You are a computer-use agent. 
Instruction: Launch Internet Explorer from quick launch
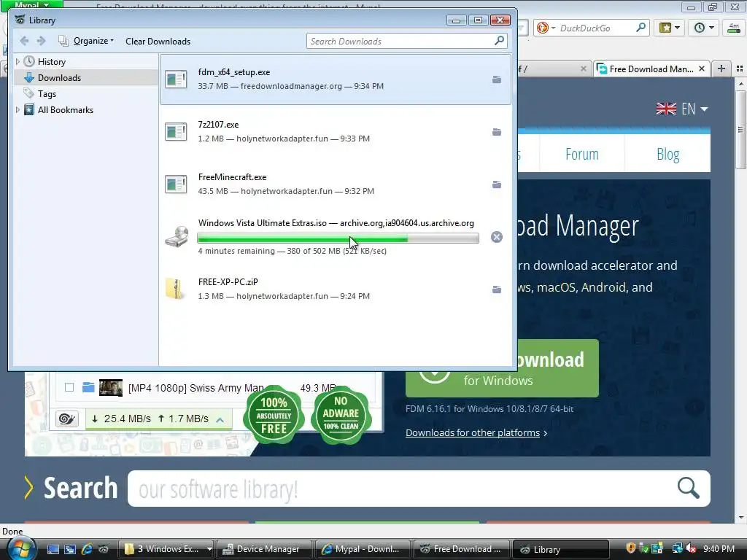(x=87, y=549)
